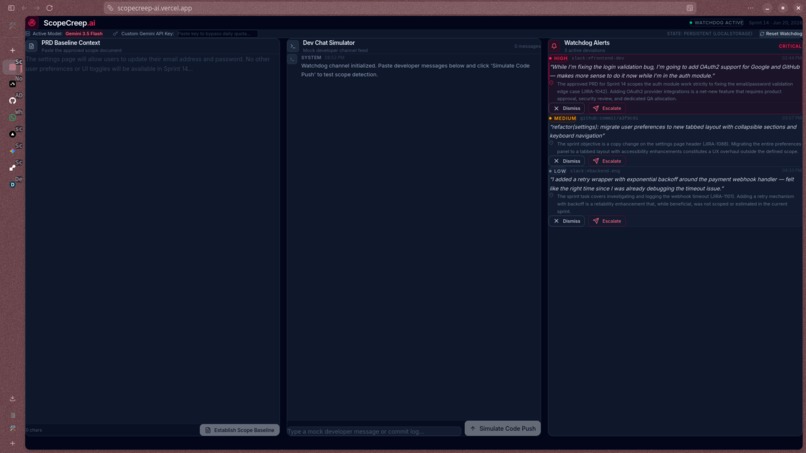Click the HIGH severity label
Image resolution: width=806 pixels, height=453 pixels.
[560, 59]
